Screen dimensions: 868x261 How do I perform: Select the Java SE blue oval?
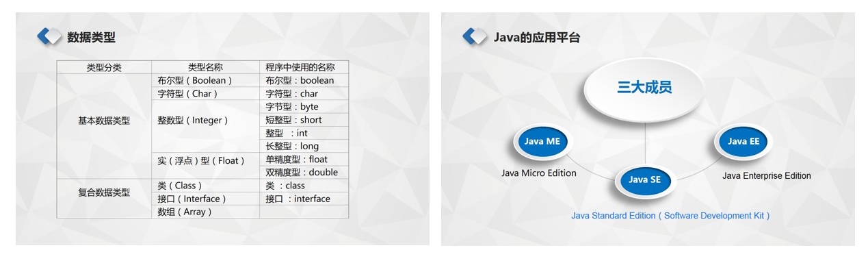click(x=645, y=180)
